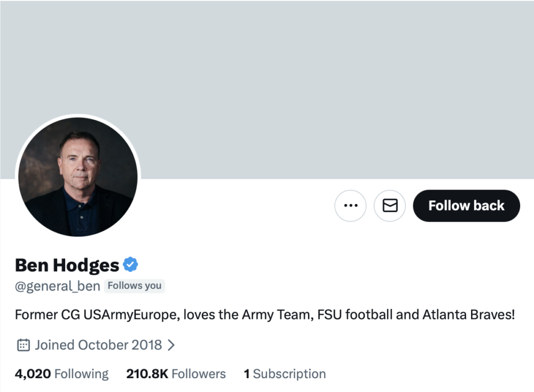Click the Joined October 2018 text

(98, 345)
